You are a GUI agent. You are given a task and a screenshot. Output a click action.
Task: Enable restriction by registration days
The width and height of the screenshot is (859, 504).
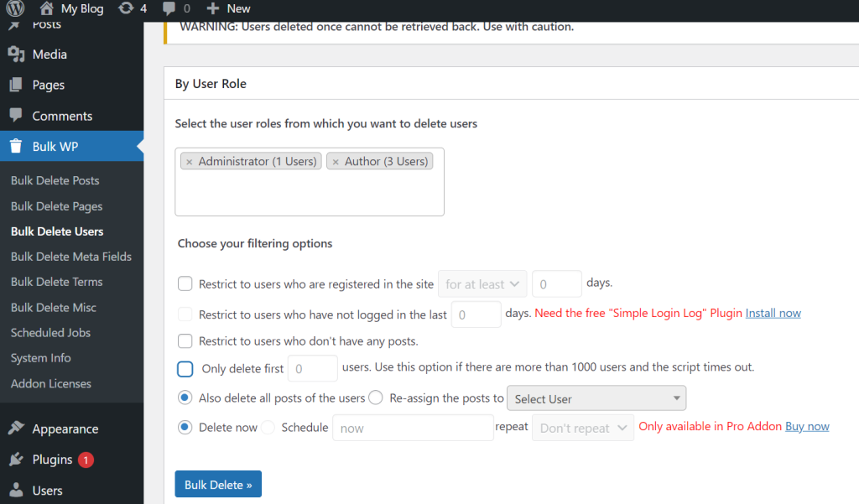(x=185, y=283)
